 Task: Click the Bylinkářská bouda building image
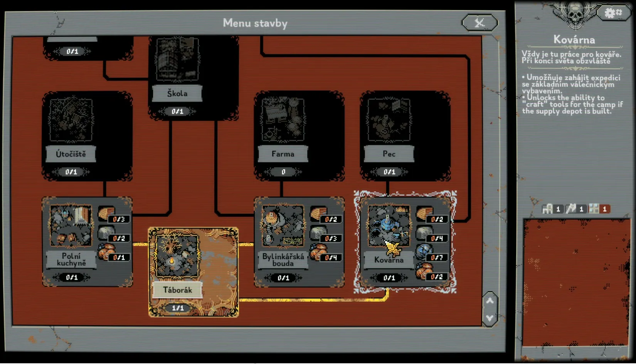pos(283,226)
